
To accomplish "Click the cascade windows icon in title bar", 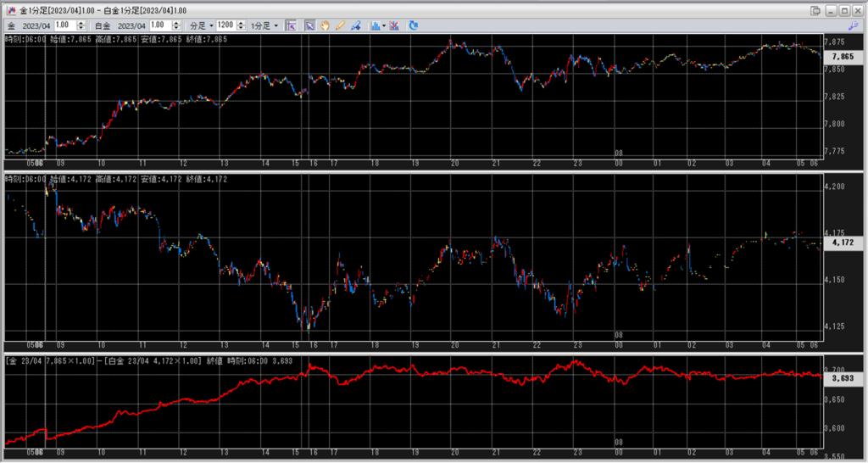I will [x=815, y=10].
